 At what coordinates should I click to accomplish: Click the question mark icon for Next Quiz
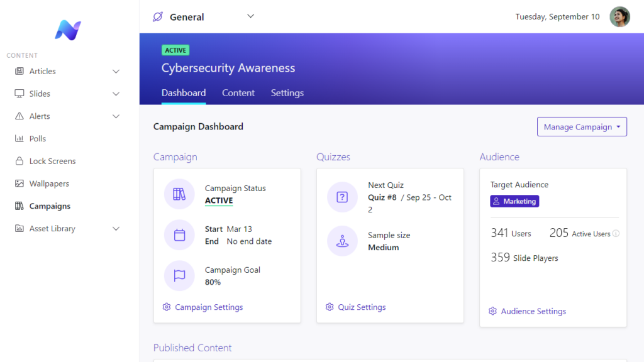(x=342, y=197)
